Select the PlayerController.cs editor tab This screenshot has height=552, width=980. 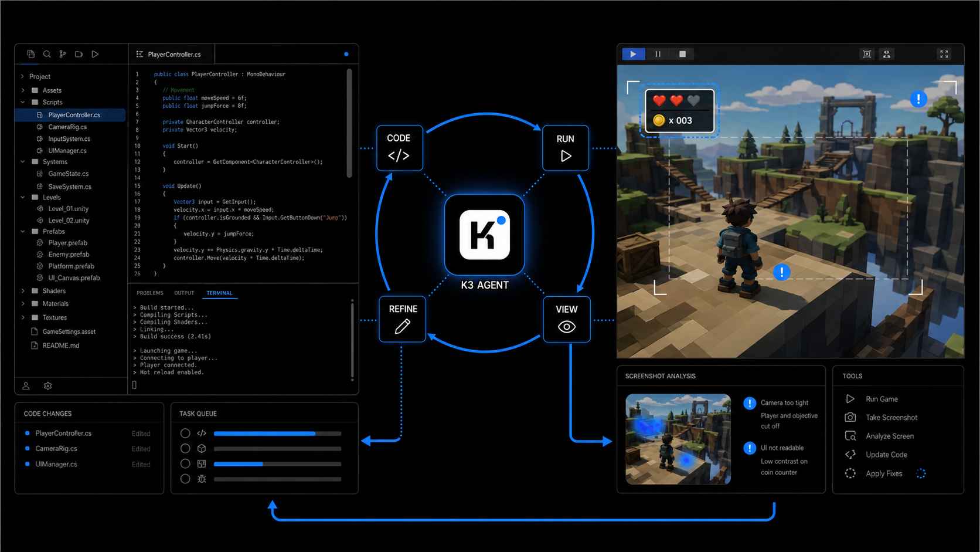tap(172, 54)
